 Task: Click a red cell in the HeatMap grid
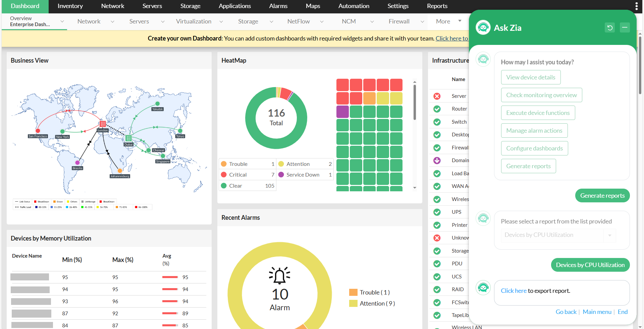[343, 85]
